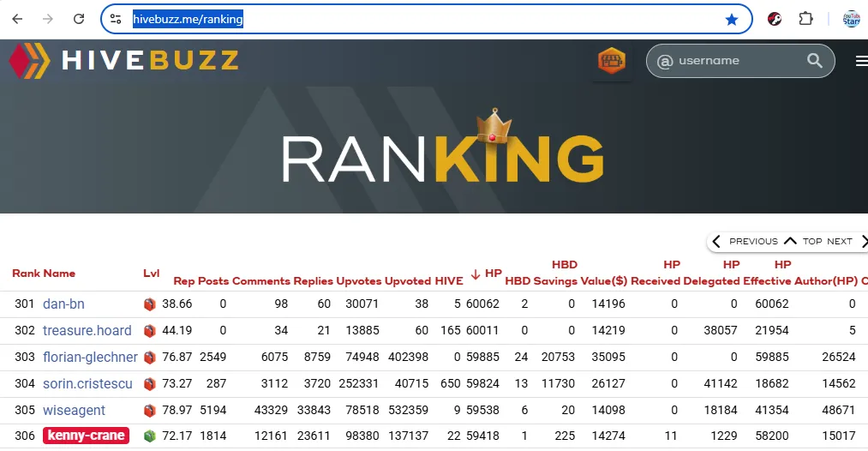Image resolution: width=868 pixels, height=451 pixels.
Task: Sort by the Author(HP) column header
Action: [826, 281]
